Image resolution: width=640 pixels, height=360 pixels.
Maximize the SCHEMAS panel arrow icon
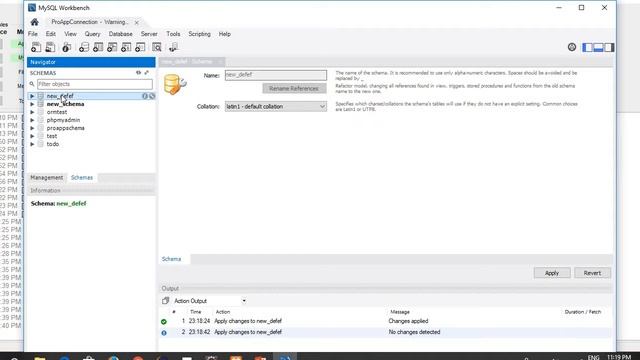click(x=147, y=73)
